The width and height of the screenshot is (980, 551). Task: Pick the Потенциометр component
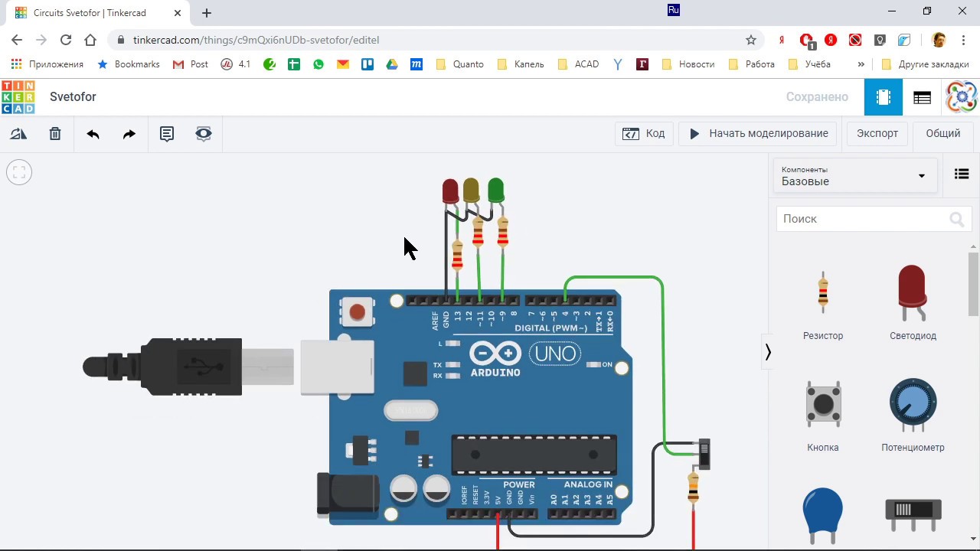913,415
